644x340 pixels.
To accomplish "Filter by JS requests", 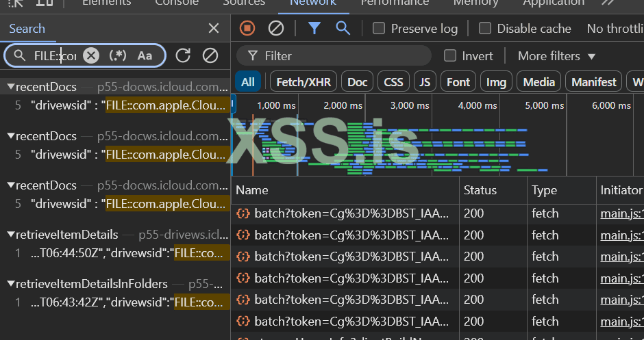I will (425, 82).
